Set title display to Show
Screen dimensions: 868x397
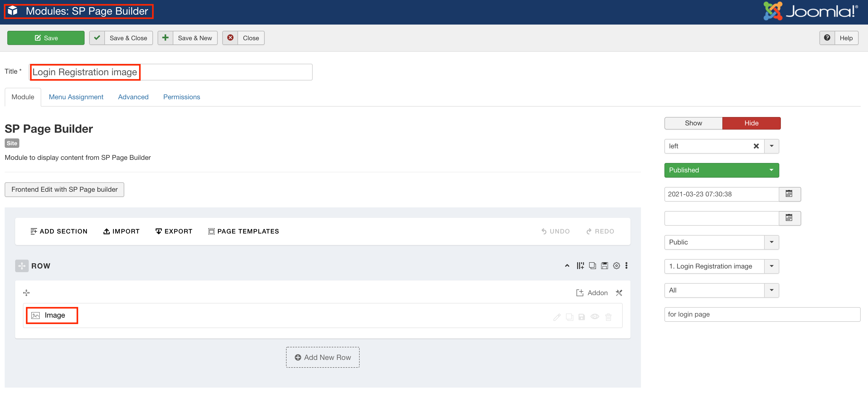[693, 123]
